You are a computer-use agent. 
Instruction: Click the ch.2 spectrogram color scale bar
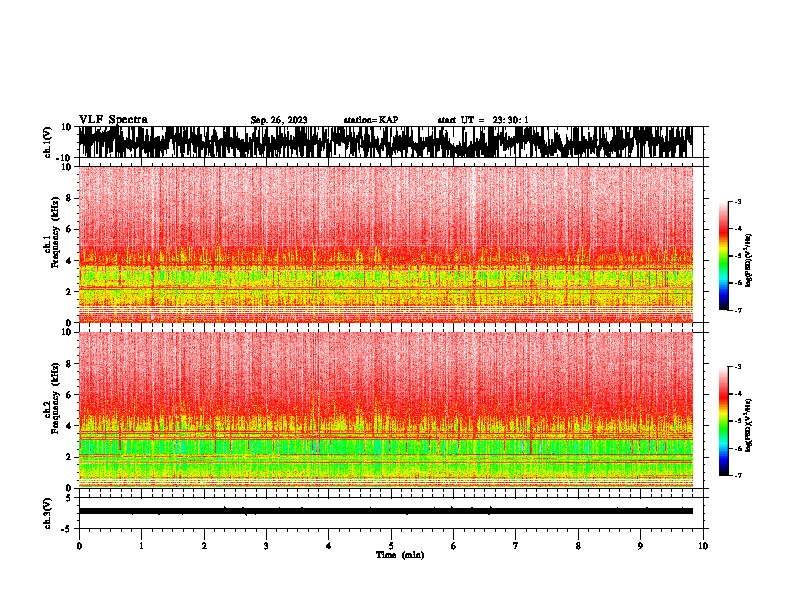click(x=723, y=421)
